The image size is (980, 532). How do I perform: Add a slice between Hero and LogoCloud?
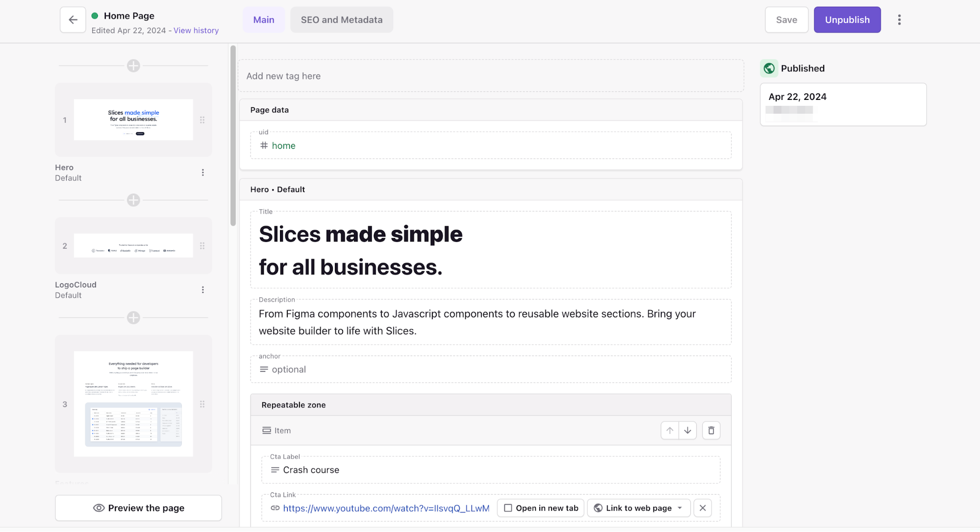133,200
